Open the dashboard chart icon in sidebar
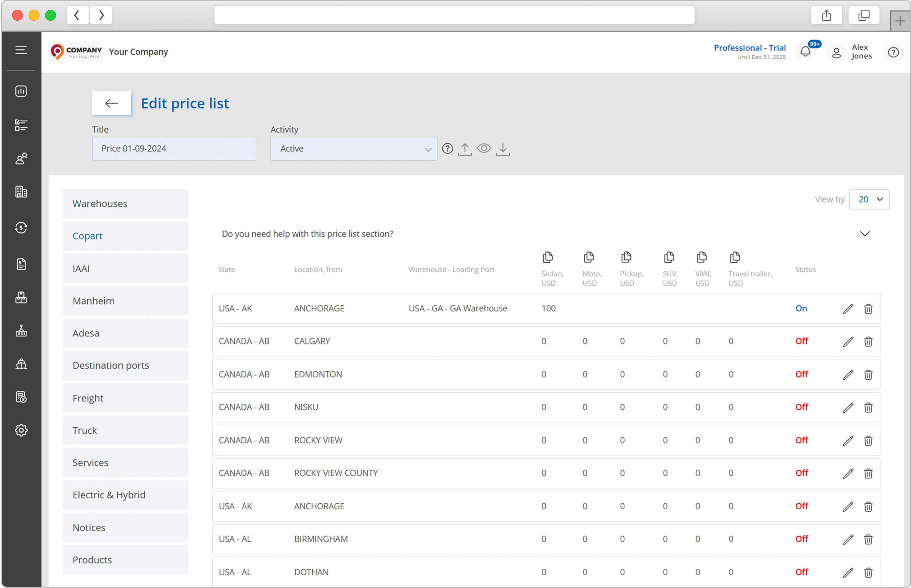This screenshot has height=588, width=911. click(x=21, y=91)
